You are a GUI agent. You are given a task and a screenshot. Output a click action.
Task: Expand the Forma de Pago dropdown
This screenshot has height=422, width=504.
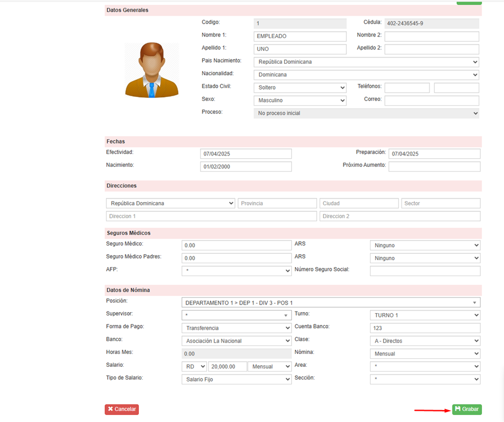[x=236, y=328]
